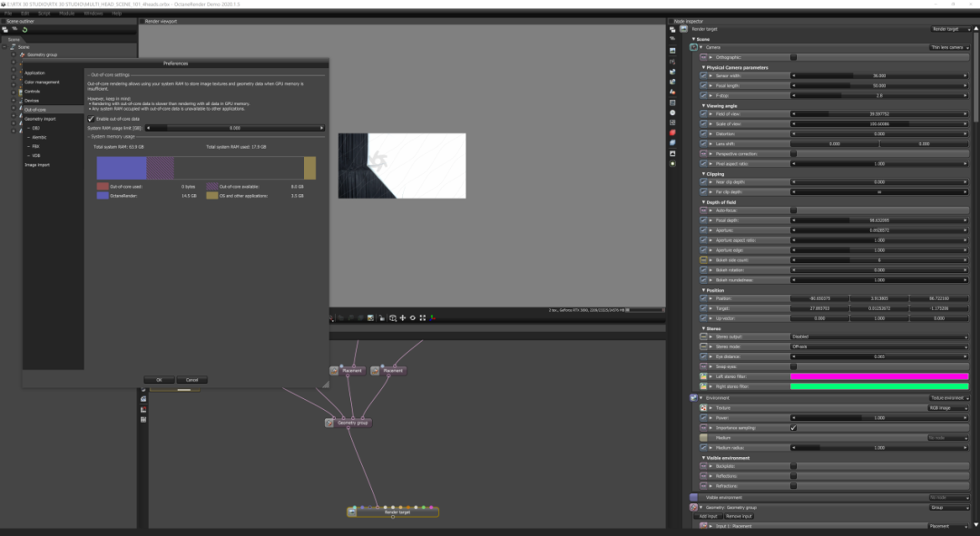Click the Remove input button
980x536 pixels.
coord(739,516)
